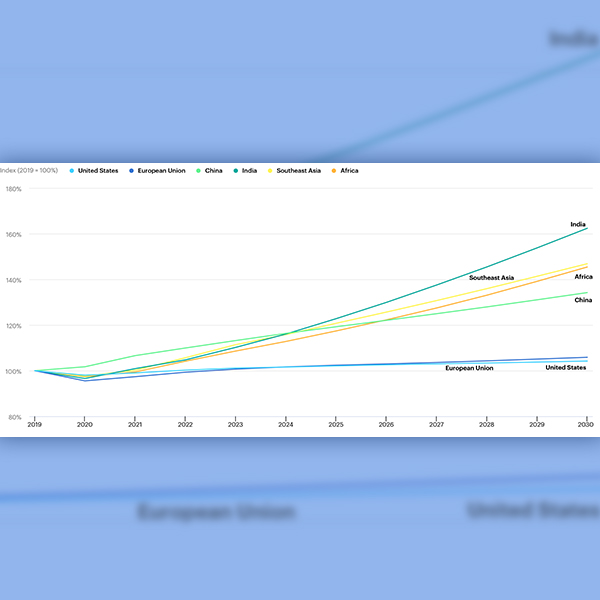Viewport: 600px width, 600px height.
Task: Click the 2030 year label on the axis
Action: tap(586, 424)
